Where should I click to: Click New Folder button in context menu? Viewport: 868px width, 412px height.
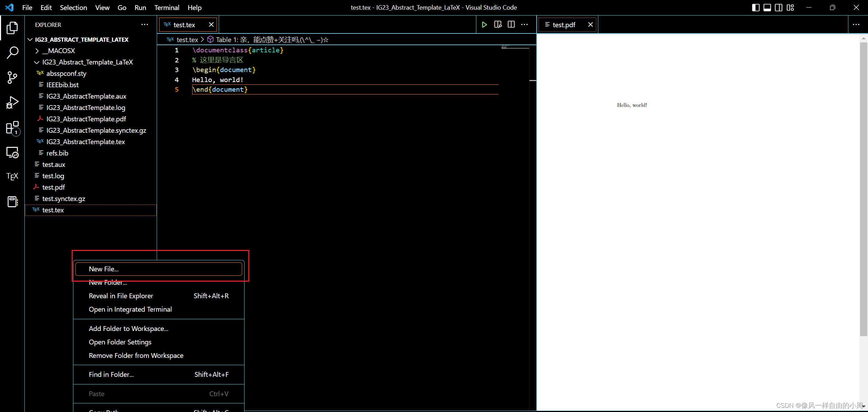108,282
